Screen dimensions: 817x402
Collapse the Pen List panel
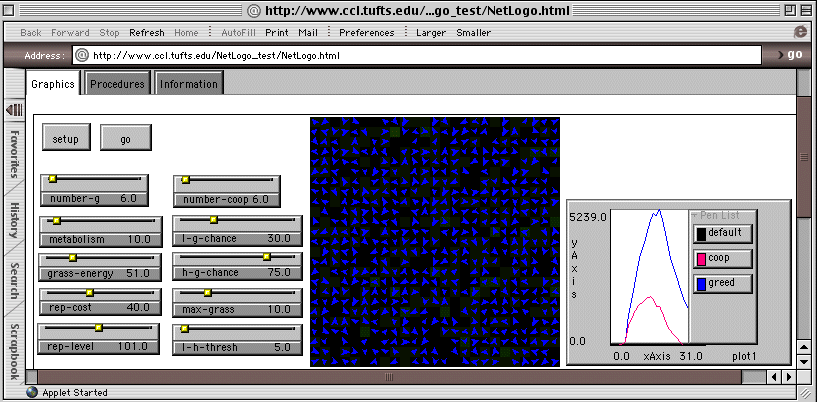click(694, 215)
